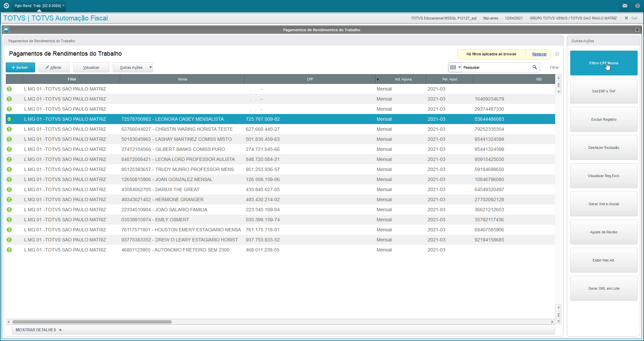This screenshot has height=341, width=644.
Task: Sort by Filial column header
Action: pos(72,79)
